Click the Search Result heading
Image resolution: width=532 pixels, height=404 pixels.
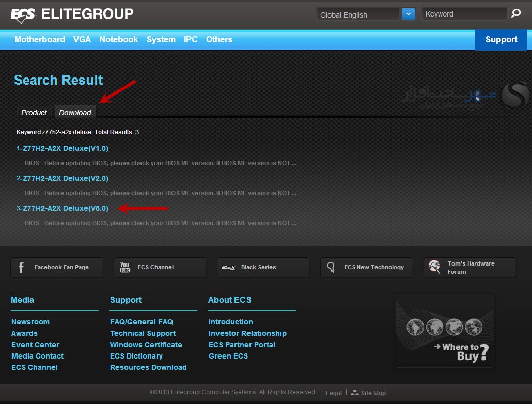58,80
